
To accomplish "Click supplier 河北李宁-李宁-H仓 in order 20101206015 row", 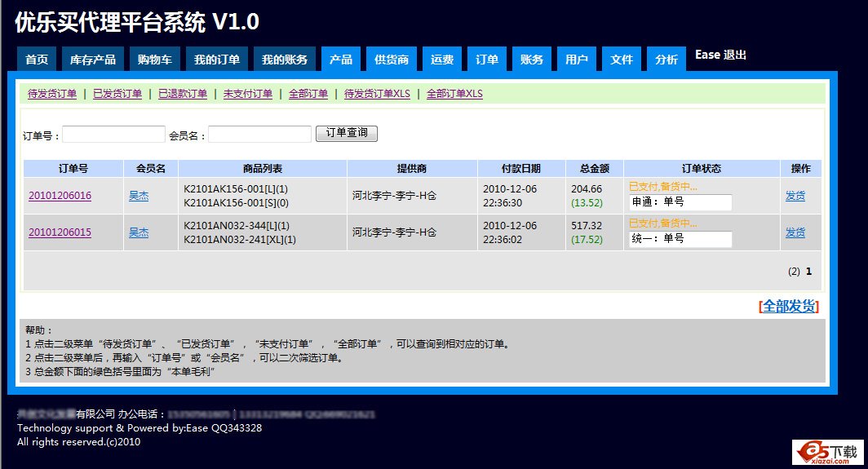I will 394,232.
